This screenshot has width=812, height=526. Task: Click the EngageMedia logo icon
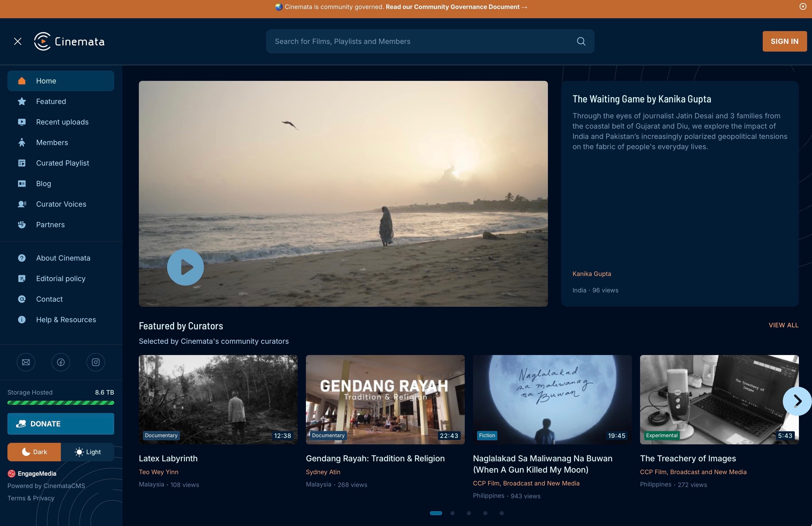coord(12,473)
